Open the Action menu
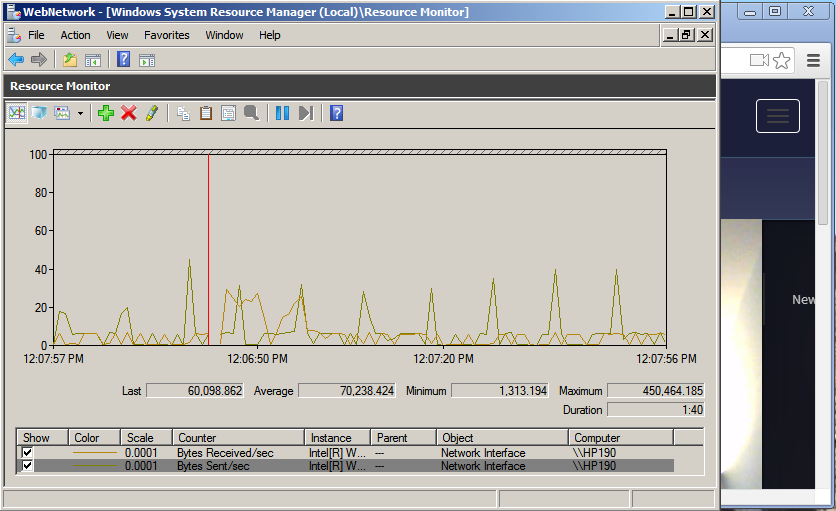Image resolution: width=836 pixels, height=511 pixels. (75, 35)
